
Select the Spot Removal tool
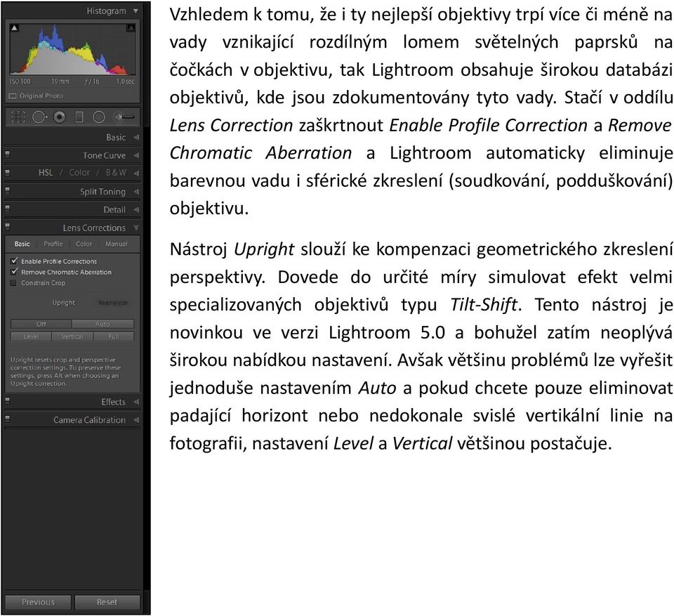point(39,117)
